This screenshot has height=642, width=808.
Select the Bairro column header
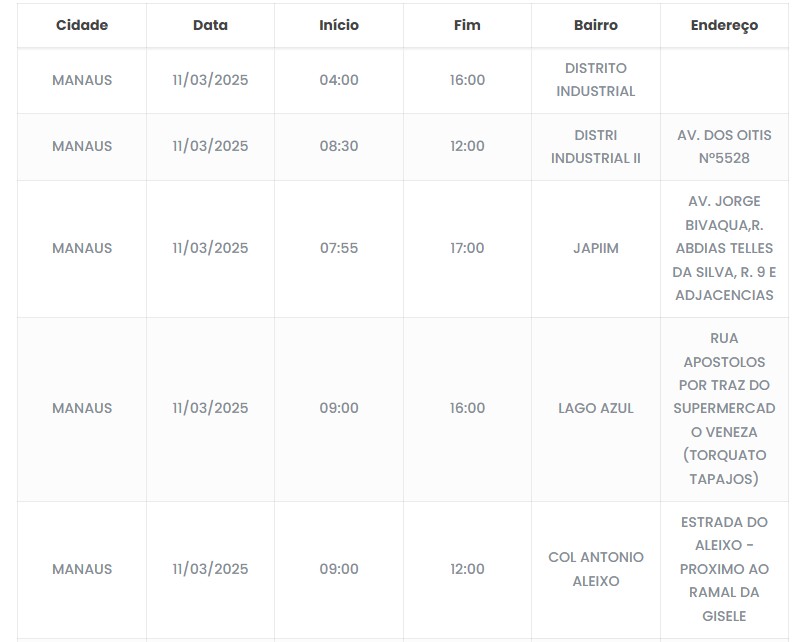point(596,25)
